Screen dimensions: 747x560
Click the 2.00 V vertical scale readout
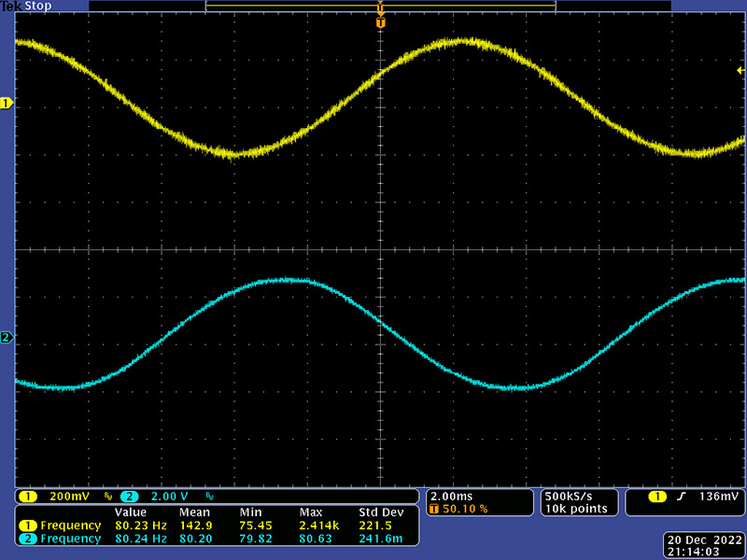(169, 497)
